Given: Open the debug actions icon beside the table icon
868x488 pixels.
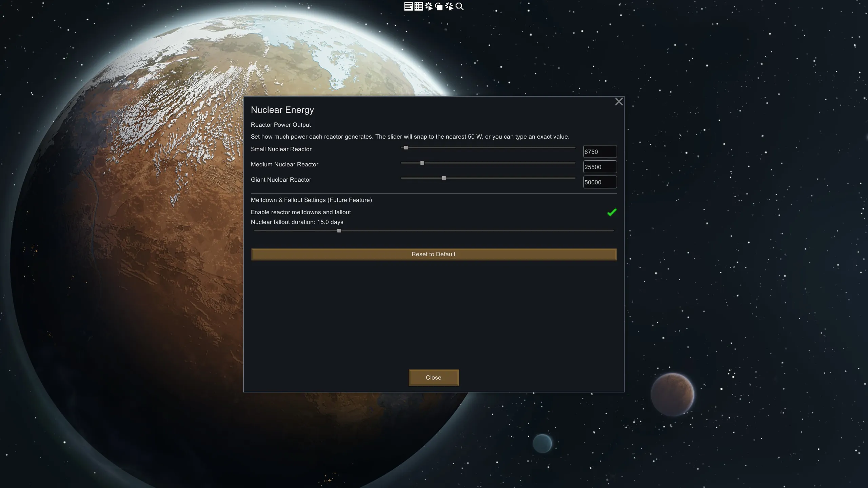Looking at the screenshot, I should (429, 6).
